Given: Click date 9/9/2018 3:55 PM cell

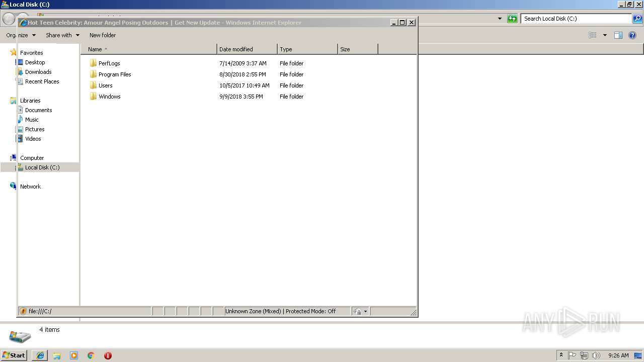Looking at the screenshot, I should (x=241, y=97).
